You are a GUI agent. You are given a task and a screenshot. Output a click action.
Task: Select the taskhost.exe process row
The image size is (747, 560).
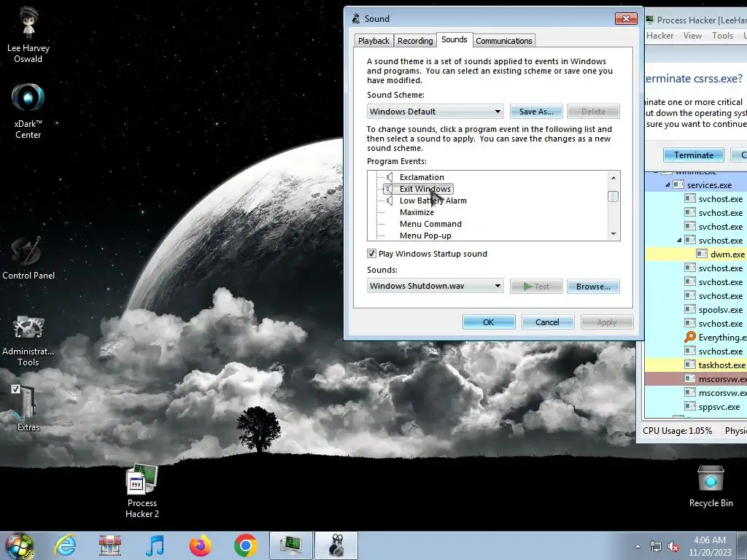(x=696, y=365)
